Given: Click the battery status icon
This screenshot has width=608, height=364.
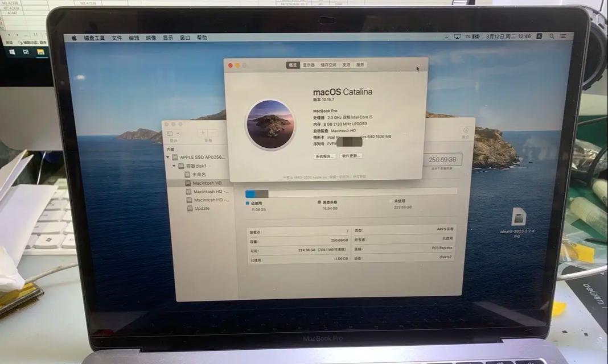Looking at the screenshot, I should pos(476,36).
